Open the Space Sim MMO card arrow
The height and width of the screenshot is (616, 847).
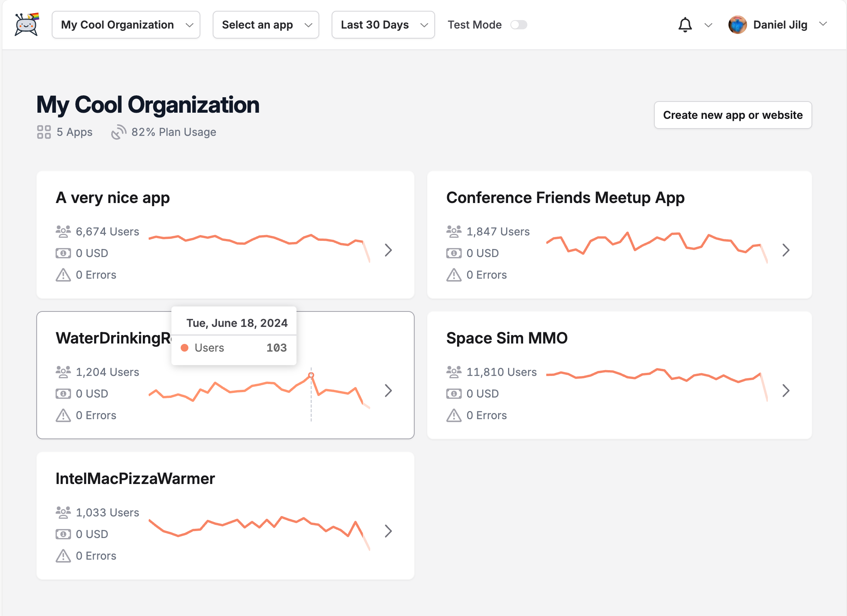pos(786,391)
